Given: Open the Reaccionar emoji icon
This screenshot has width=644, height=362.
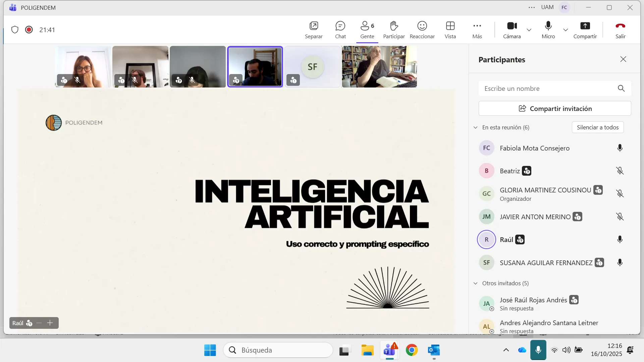Looking at the screenshot, I should [x=422, y=26].
